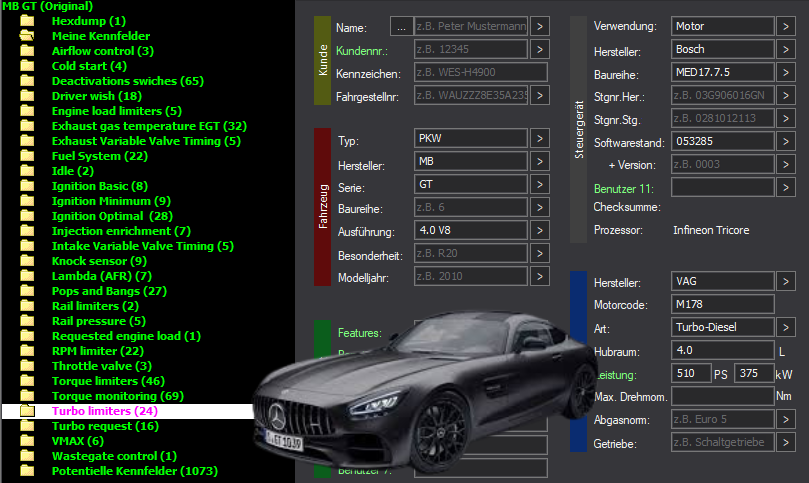Viewport: 809px width, 483px height.
Task: Click the folder icon beside Hexdump (1)
Action: click(x=27, y=21)
